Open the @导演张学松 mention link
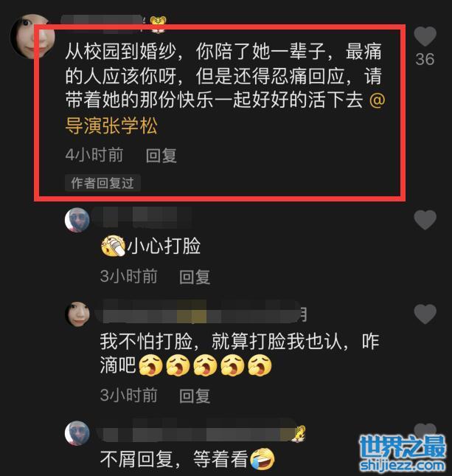 (225, 112)
